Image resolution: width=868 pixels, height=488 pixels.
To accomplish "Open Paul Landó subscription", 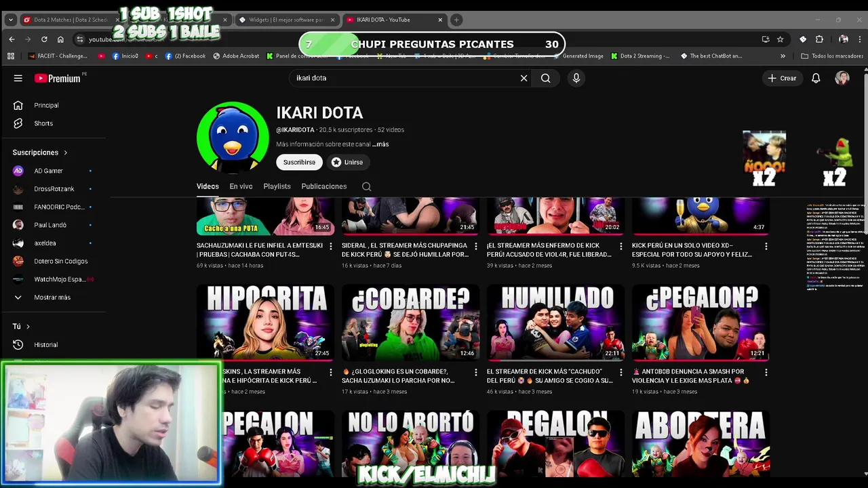I will click(50, 225).
